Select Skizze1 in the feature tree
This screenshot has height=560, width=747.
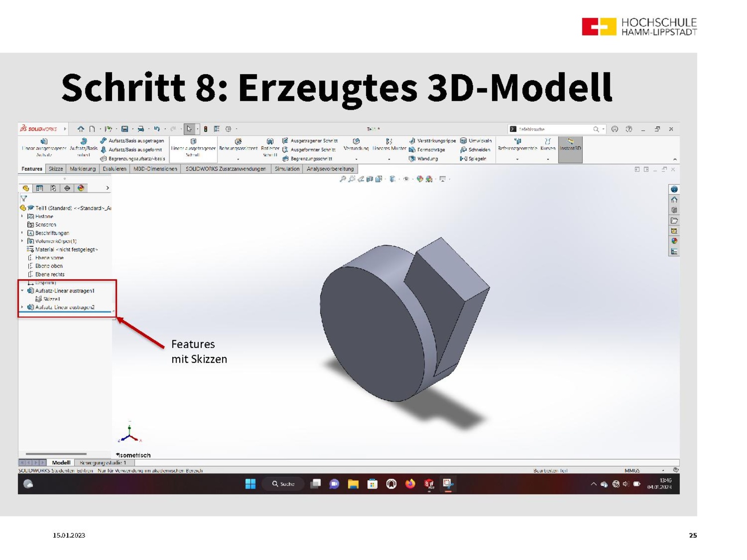tap(51, 299)
